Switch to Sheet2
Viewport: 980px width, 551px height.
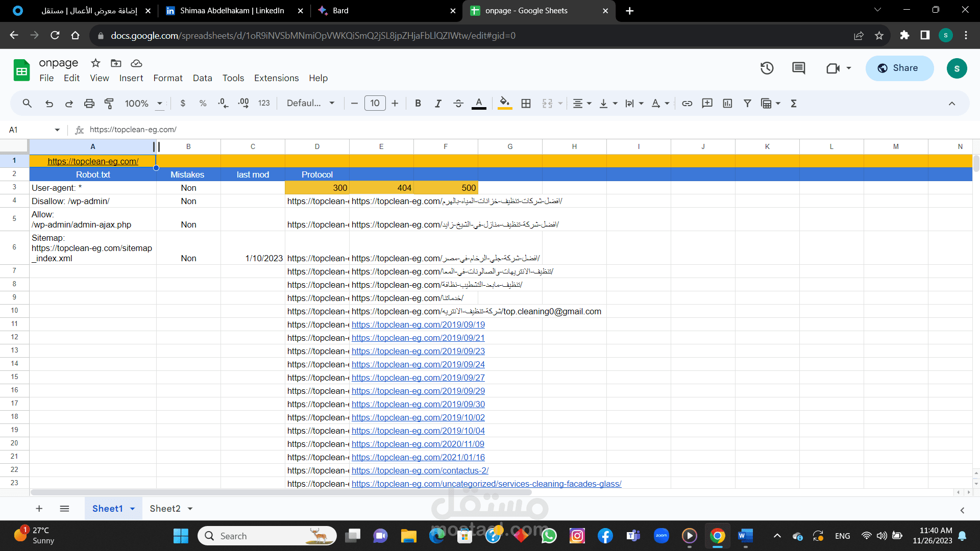pyautogui.click(x=164, y=508)
